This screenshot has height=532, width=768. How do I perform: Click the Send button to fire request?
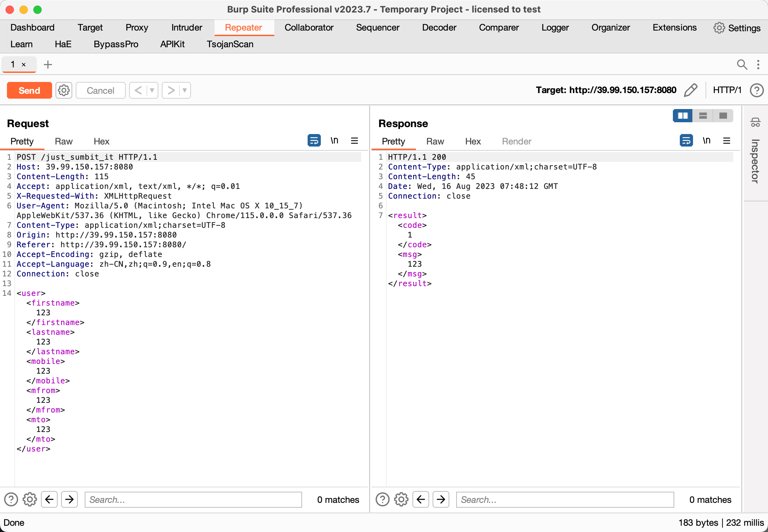pos(28,90)
